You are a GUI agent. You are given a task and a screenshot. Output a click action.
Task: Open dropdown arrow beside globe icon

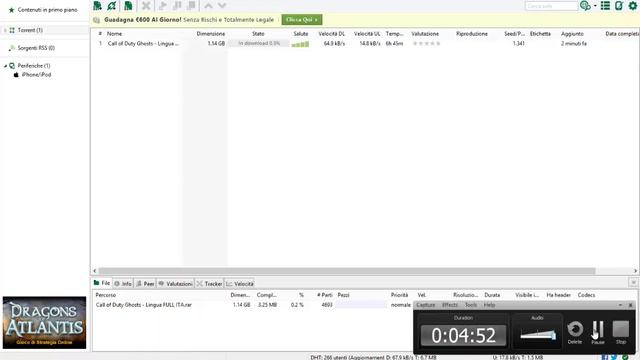click(x=595, y=6)
